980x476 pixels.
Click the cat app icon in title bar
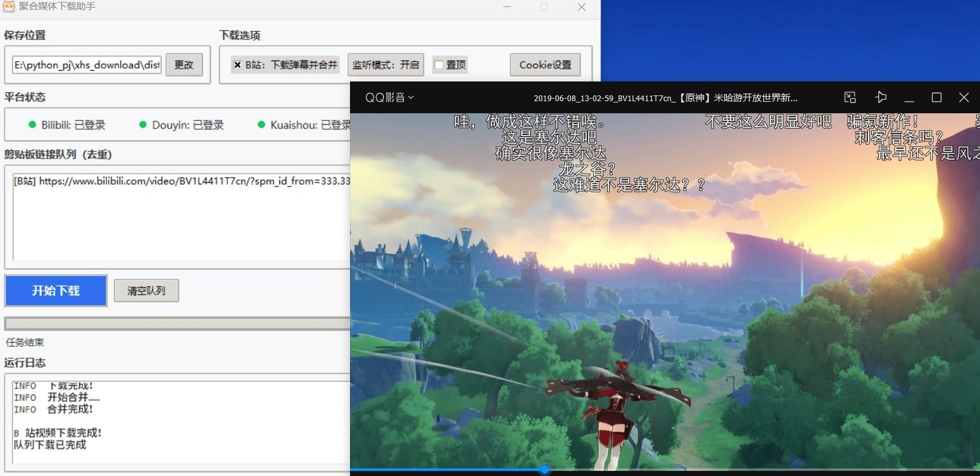[x=10, y=7]
